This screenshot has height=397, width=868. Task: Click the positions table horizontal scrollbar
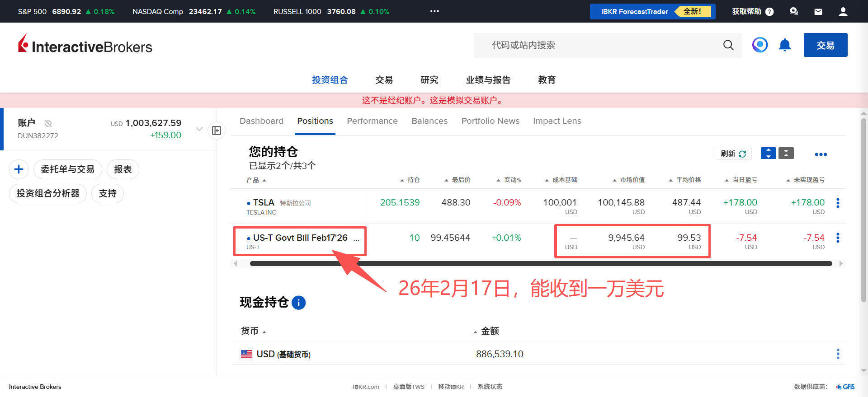click(541, 264)
